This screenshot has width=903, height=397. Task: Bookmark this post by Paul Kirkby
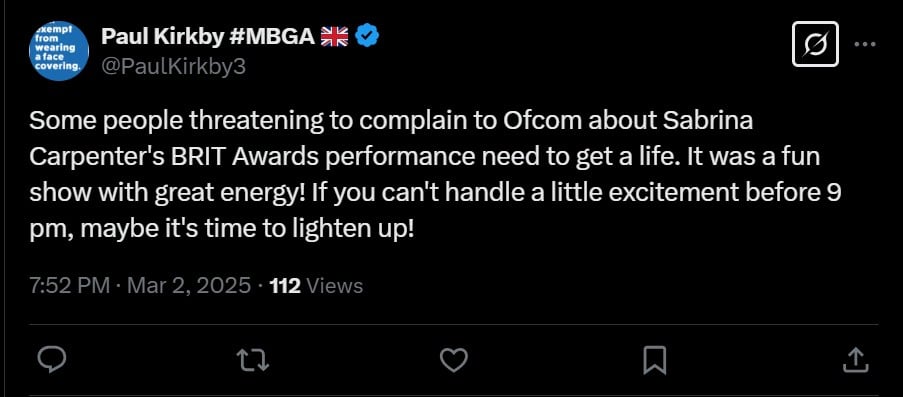(x=654, y=360)
